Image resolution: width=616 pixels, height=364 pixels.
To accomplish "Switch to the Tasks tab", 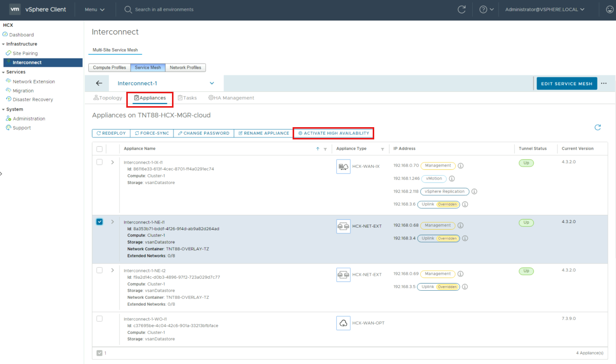I will 187,98.
